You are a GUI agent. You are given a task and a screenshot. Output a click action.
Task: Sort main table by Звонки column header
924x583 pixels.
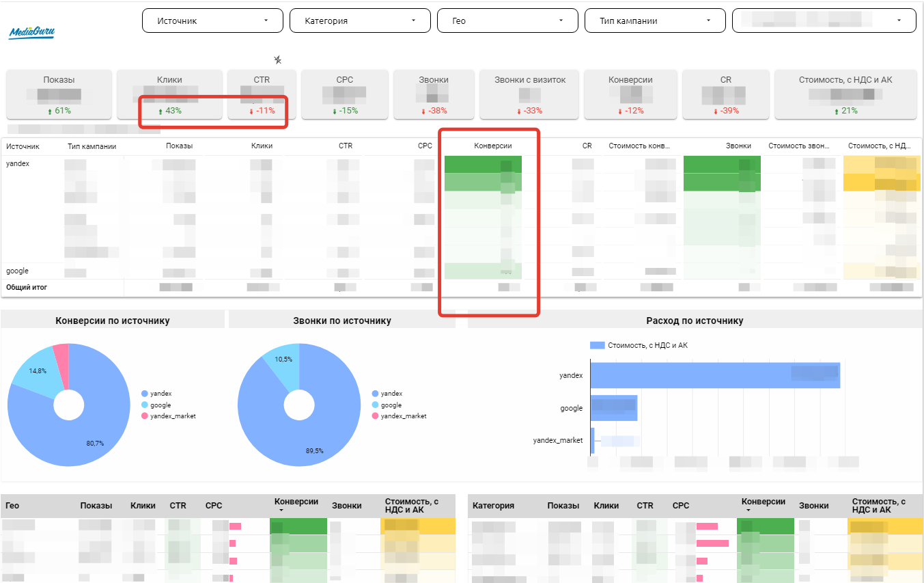[x=738, y=146]
